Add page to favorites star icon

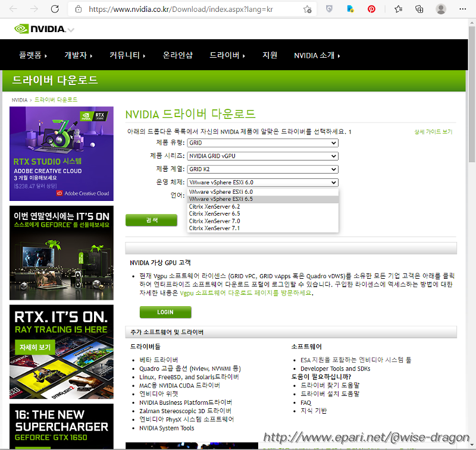[307, 10]
